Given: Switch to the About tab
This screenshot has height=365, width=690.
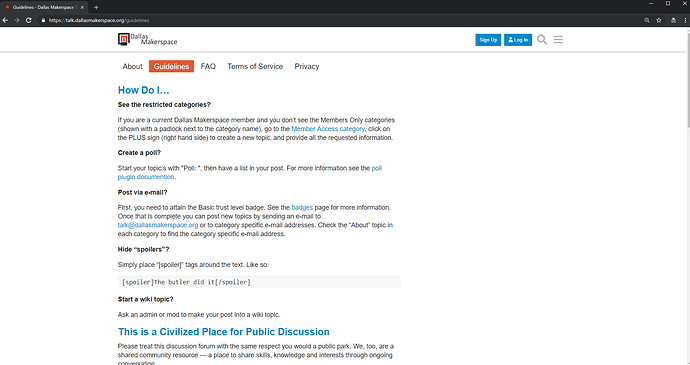Looking at the screenshot, I should pyautogui.click(x=132, y=66).
